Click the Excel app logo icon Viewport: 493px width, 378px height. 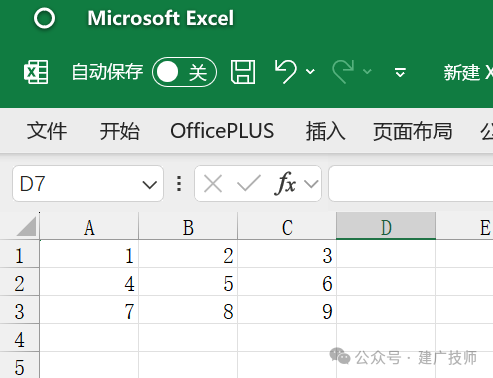pyautogui.click(x=36, y=72)
